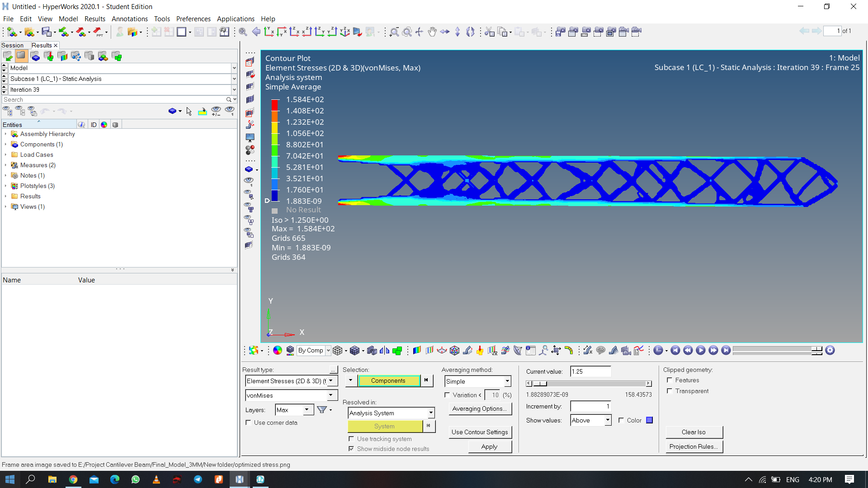Enable the Use corner data checkbox
The image size is (868, 488).
coord(249,422)
